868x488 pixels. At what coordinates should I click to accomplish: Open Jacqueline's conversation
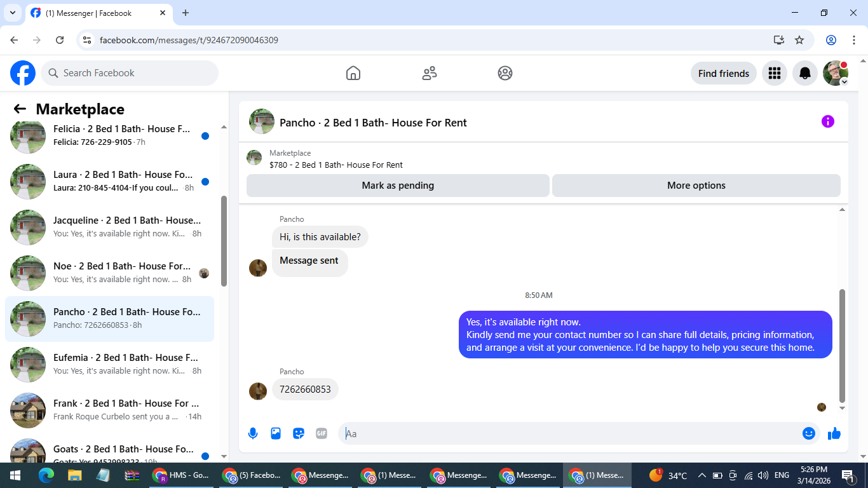[109, 227]
